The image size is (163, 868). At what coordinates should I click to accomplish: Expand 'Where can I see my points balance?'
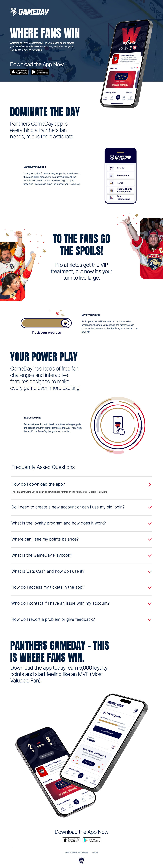pos(149,539)
